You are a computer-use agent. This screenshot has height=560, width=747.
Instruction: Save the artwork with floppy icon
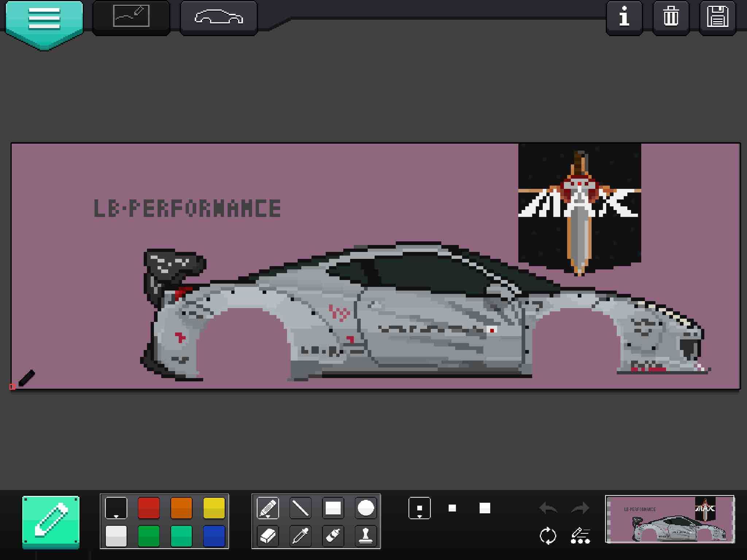coord(717,17)
